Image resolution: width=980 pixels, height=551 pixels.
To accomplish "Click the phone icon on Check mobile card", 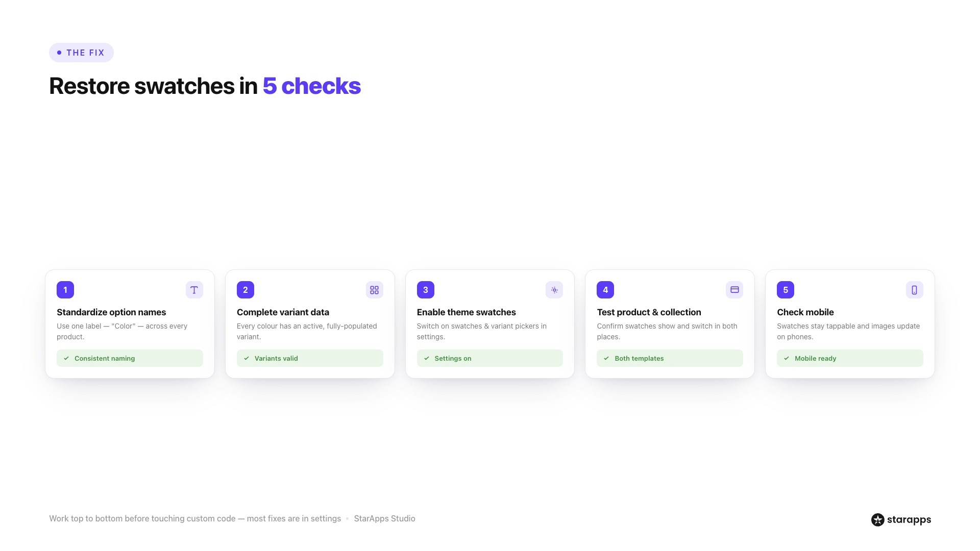I will coord(914,290).
